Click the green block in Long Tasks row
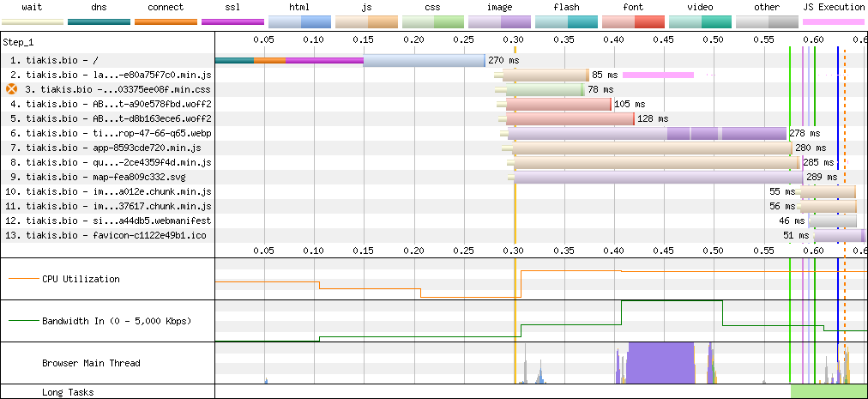The height and width of the screenshot is (399, 868). (x=829, y=391)
